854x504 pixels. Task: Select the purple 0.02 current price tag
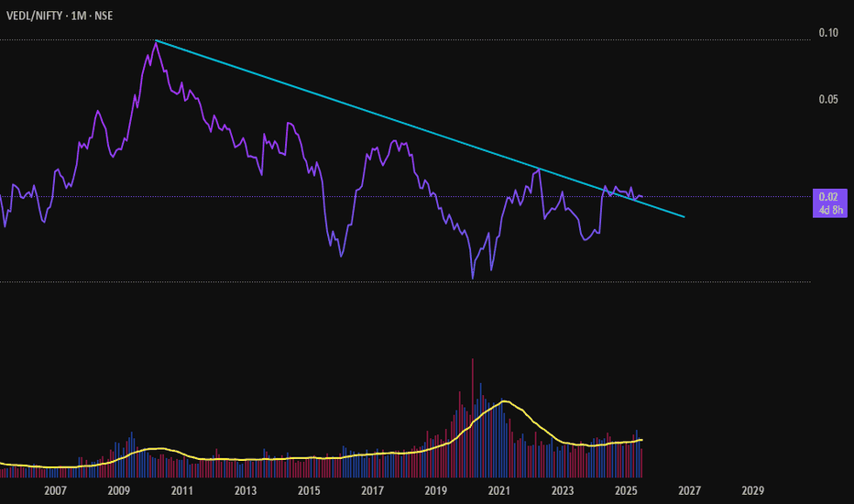pos(829,203)
